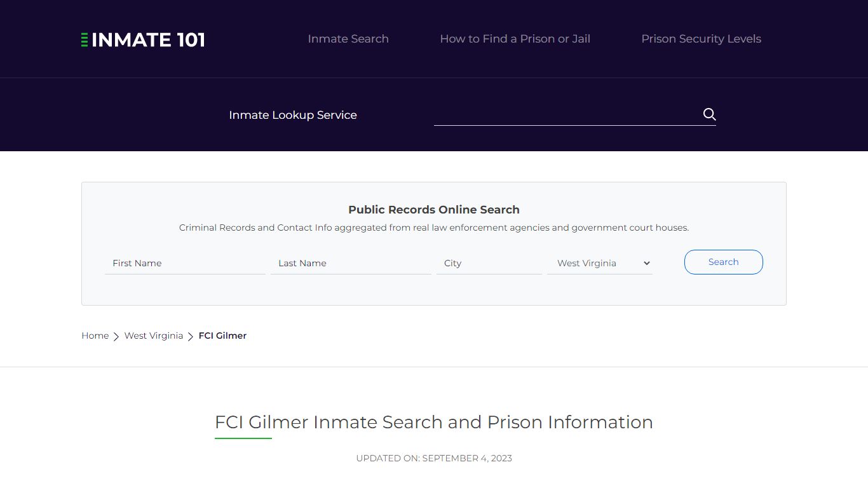
Task: Open How to Find a Prison or Jail
Action: [515, 39]
